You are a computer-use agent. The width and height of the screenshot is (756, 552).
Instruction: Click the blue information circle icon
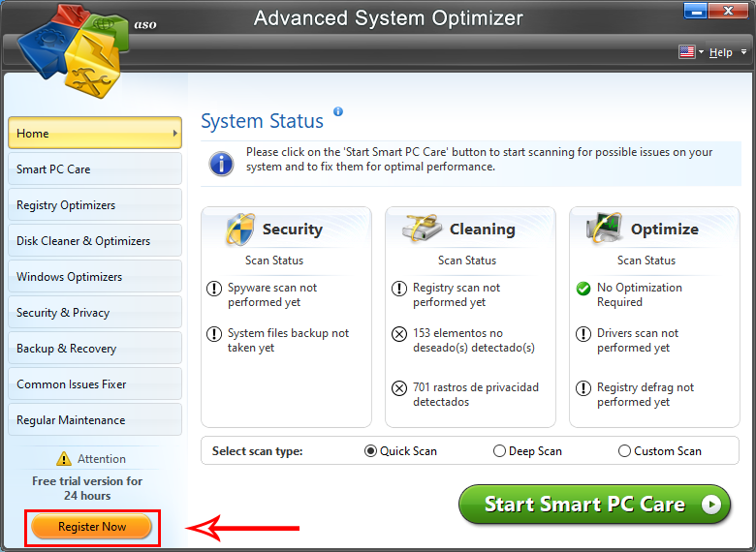[x=221, y=164]
